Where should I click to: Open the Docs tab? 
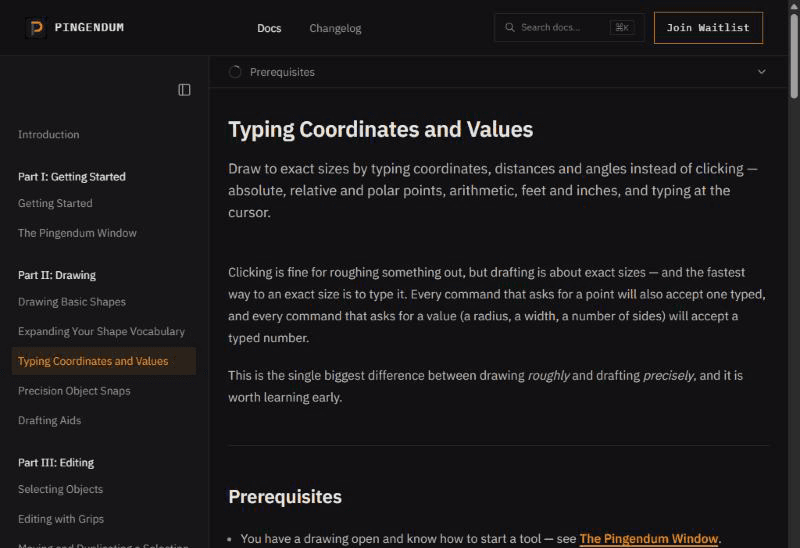(x=269, y=28)
